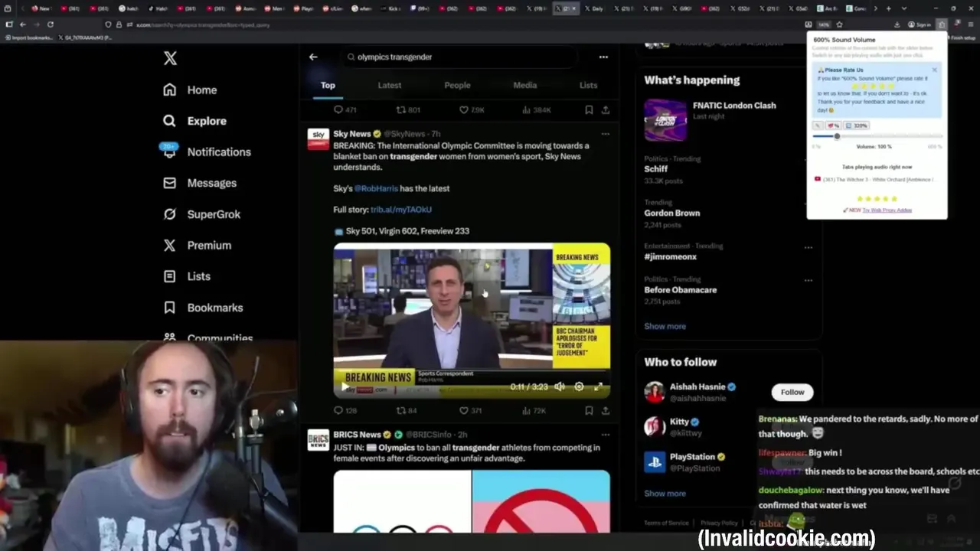
Task: Switch to the Lists results tab
Action: point(588,85)
